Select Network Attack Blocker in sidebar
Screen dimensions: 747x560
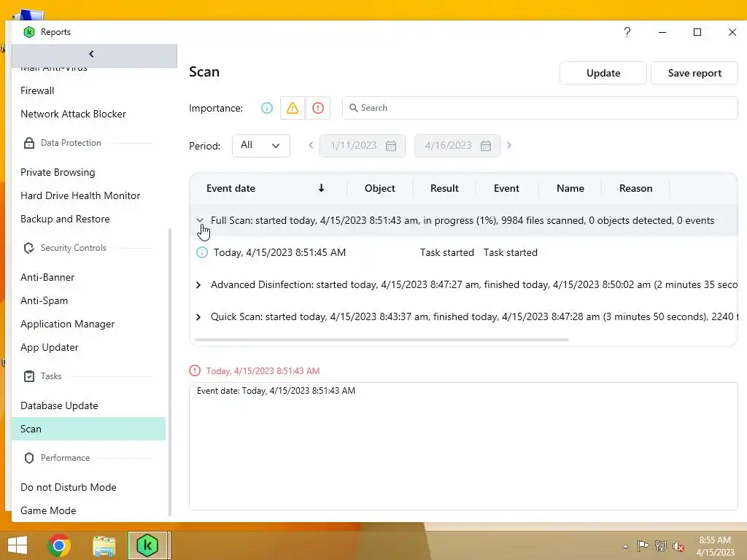coord(74,114)
